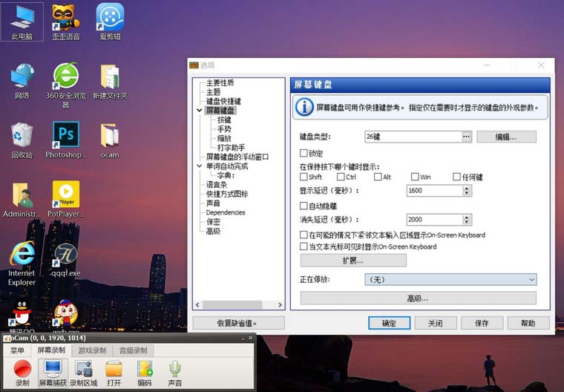
Task: Click the tree scroll left arrow
Action: point(197,305)
